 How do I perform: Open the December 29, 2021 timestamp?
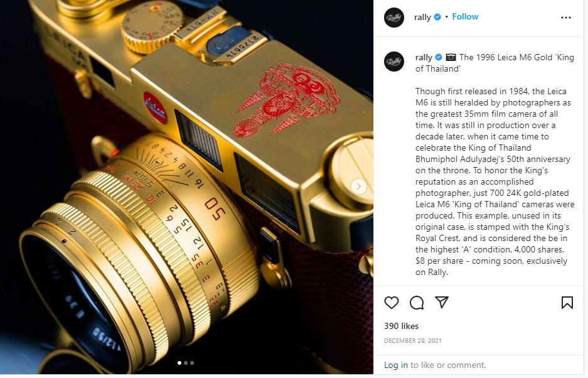click(413, 341)
